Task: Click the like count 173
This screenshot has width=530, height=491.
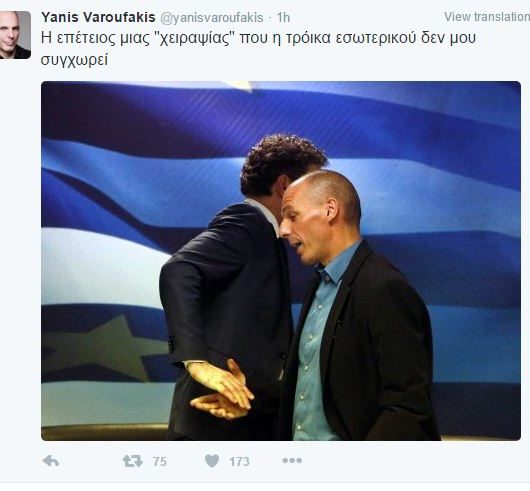Action: pos(239,461)
